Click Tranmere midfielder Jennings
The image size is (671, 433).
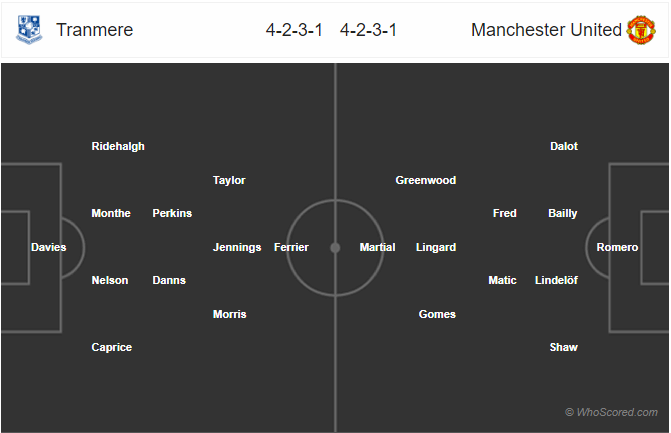[237, 247]
